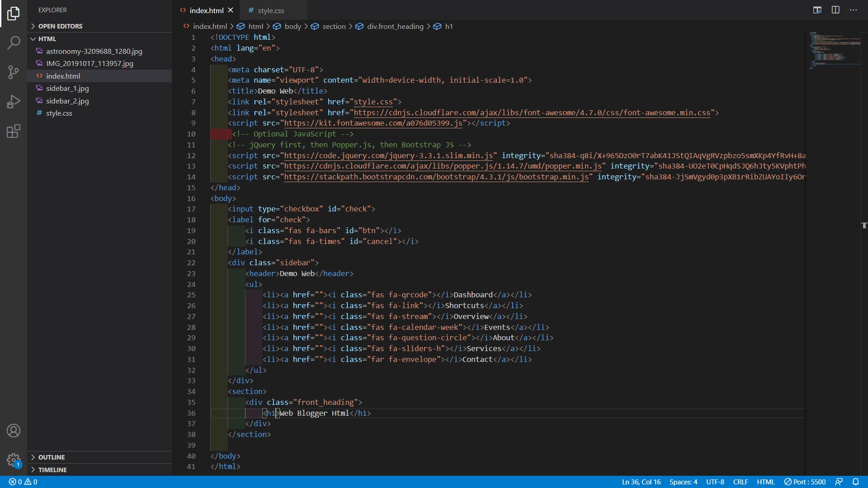Viewport: 868px width, 488px height.
Task: Click the 'Web Blogger Html' heading text
Action: [314, 413]
